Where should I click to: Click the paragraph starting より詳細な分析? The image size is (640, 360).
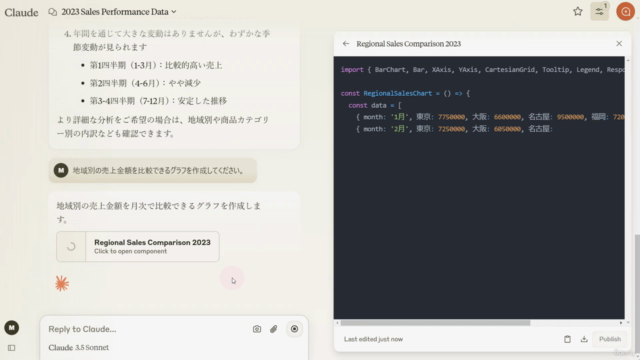click(x=163, y=127)
